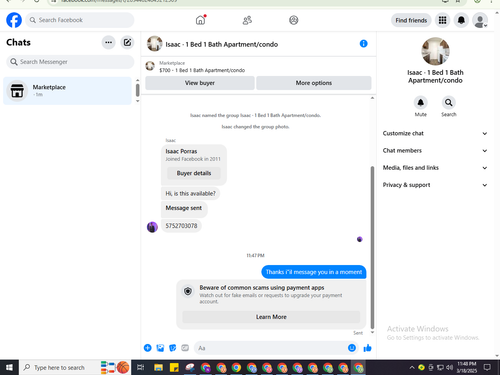Choose a sticker icon in composer
The width and height of the screenshot is (500, 375).
(173, 348)
